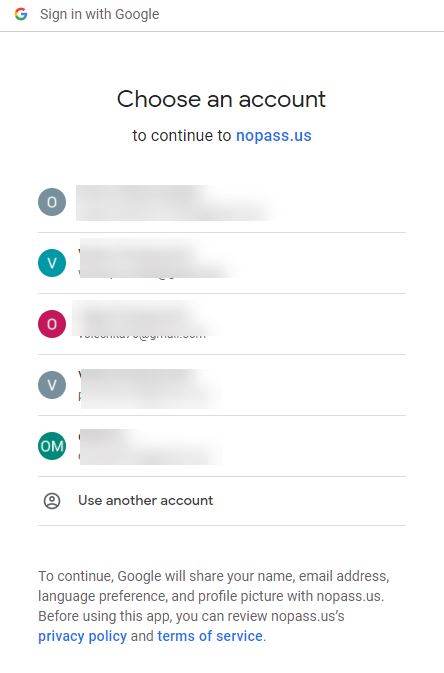Click blurred details beside teal V avatar
The height and width of the screenshot is (673, 444).
[x=161, y=258]
